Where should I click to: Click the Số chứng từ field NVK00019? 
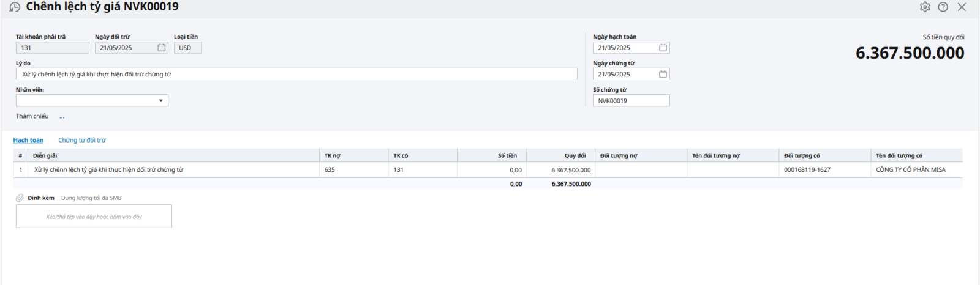[x=631, y=101]
